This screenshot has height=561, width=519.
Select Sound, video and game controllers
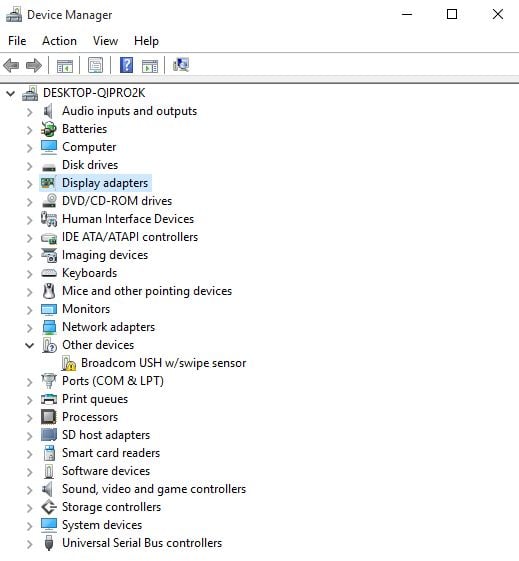click(154, 489)
